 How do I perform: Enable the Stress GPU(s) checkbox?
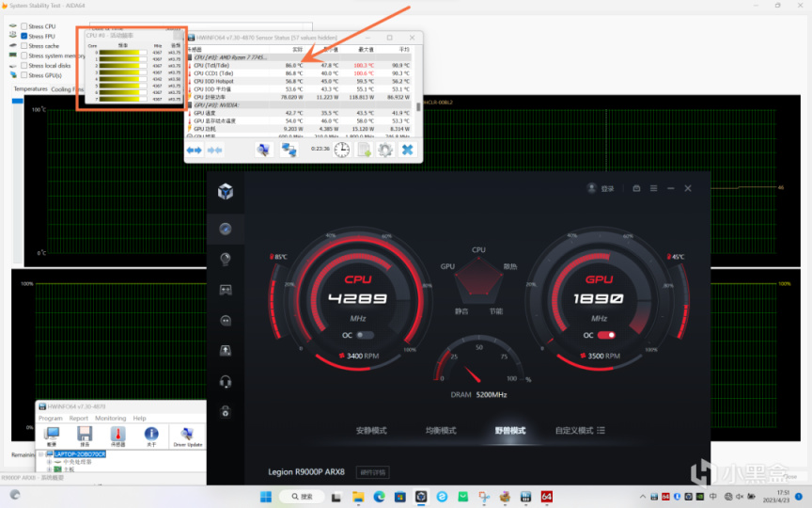point(23,75)
